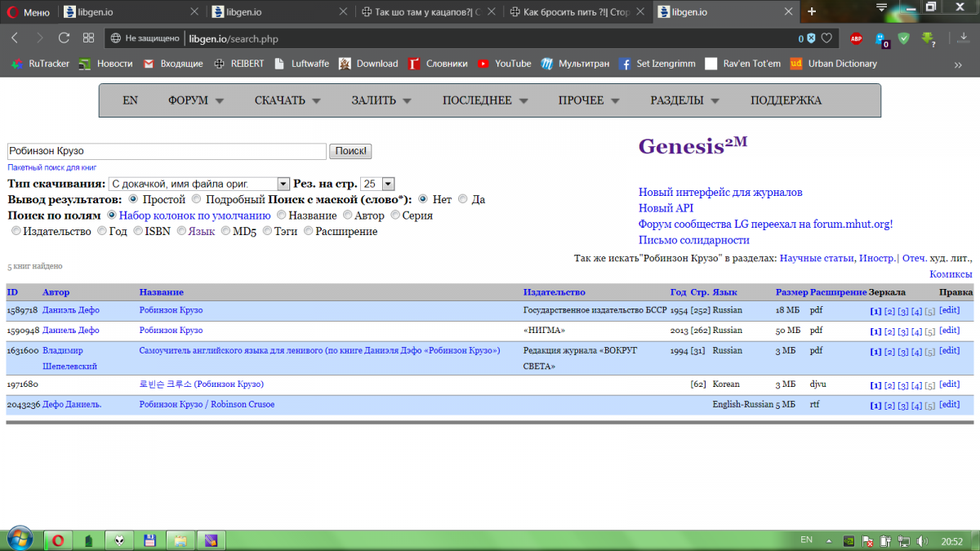Select the Автор field radio button
The width and height of the screenshot is (980, 551).
pos(347,216)
